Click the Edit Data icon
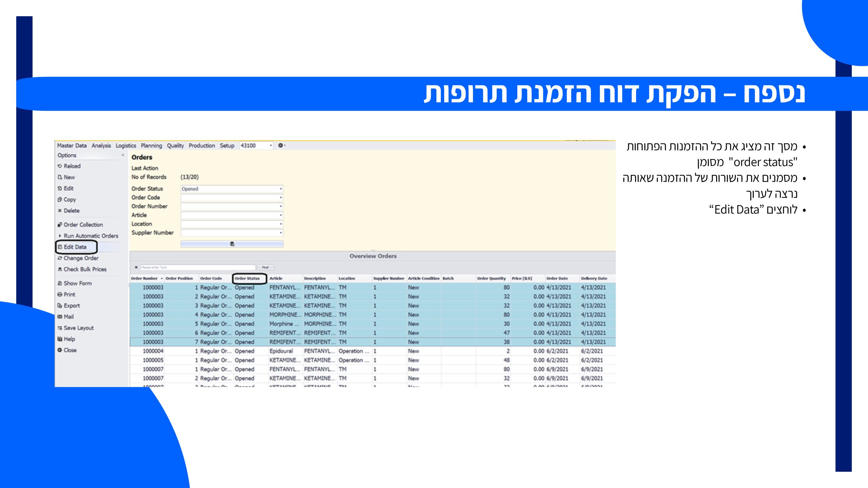868x488 pixels. point(60,247)
